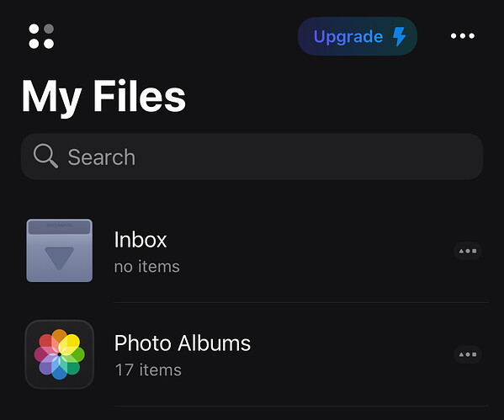
Task: Click the "no items" subtitle under Inbox
Action: pyautogui.click(x=147, y=267)
